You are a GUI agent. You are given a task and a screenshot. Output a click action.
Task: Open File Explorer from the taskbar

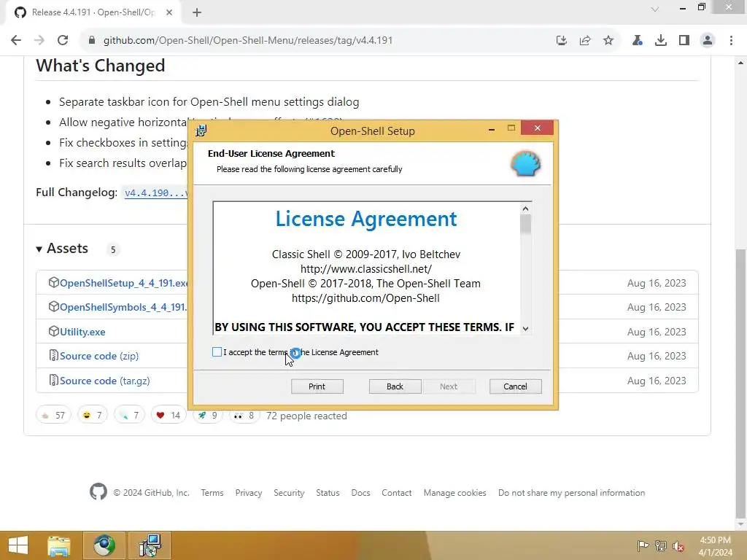pos(59,545)
